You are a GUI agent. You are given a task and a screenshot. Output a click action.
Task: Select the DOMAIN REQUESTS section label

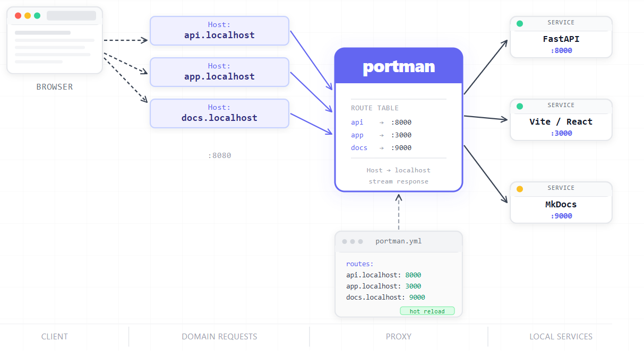pyautogui.click(x=219, y=336)
